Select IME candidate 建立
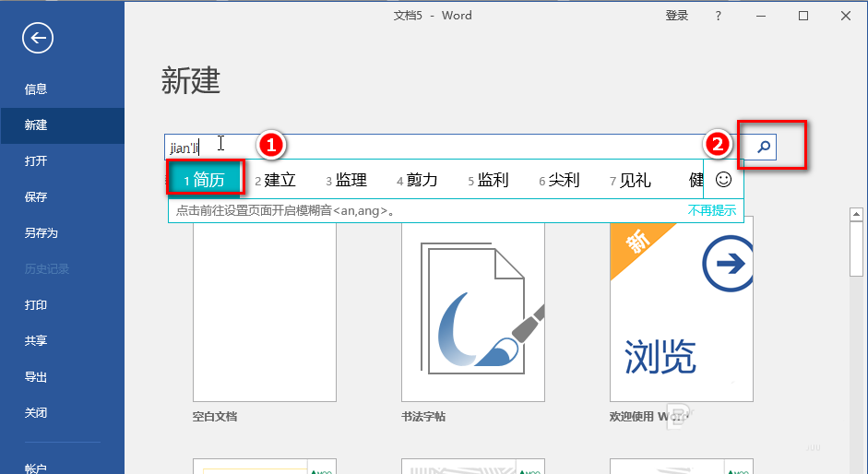The width and height of the screenshot is (868, 474). click(x=275, y=180)
